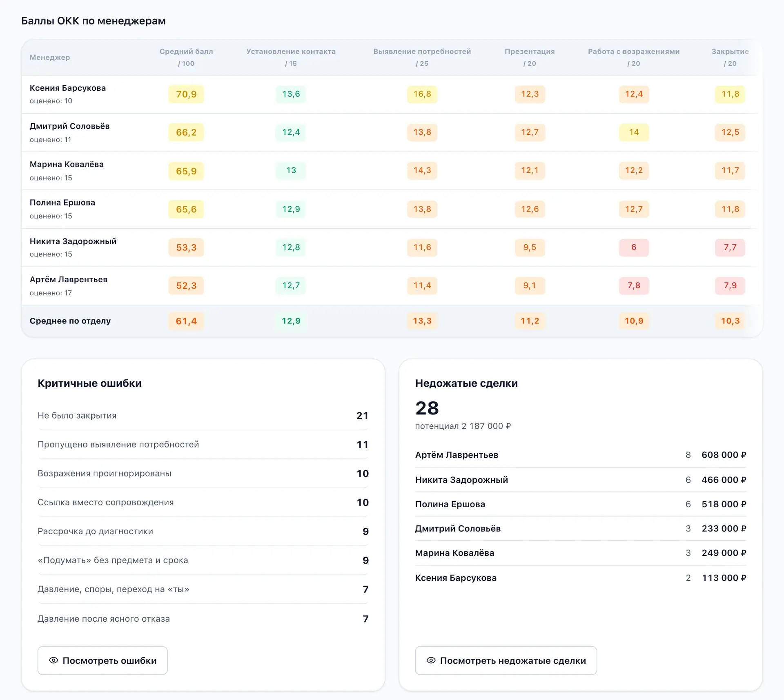Click the 14 objections score for Дмитрий Соловьёв
Screen dimensions: 784x700
(x=634, y=132)
